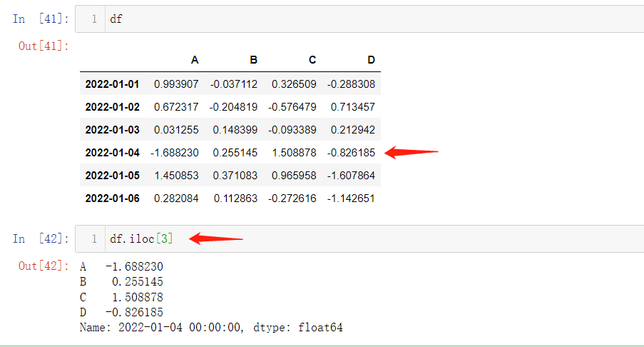This screenshot has width=644, height=347.
Task: Click the D row in Out[42] series output
Action: click(x=121, y=313)
